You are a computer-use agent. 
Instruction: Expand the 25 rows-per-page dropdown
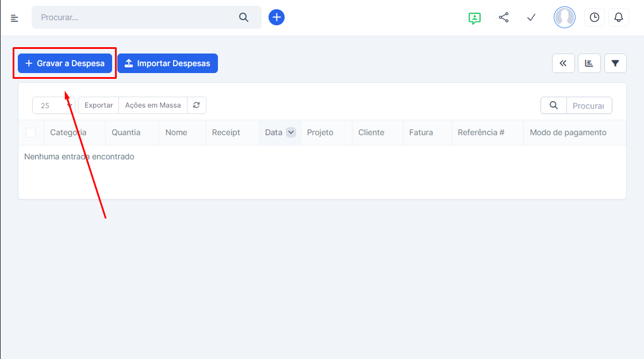pos(53,106)
